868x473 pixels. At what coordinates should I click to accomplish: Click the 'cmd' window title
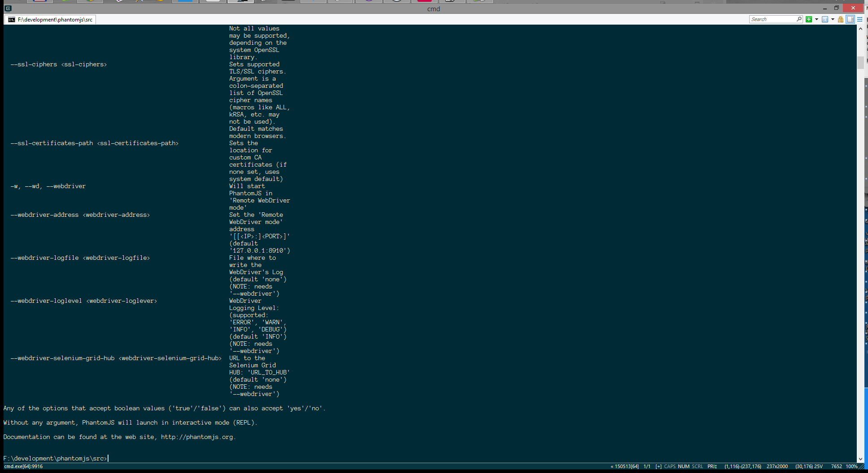(434, 9)
